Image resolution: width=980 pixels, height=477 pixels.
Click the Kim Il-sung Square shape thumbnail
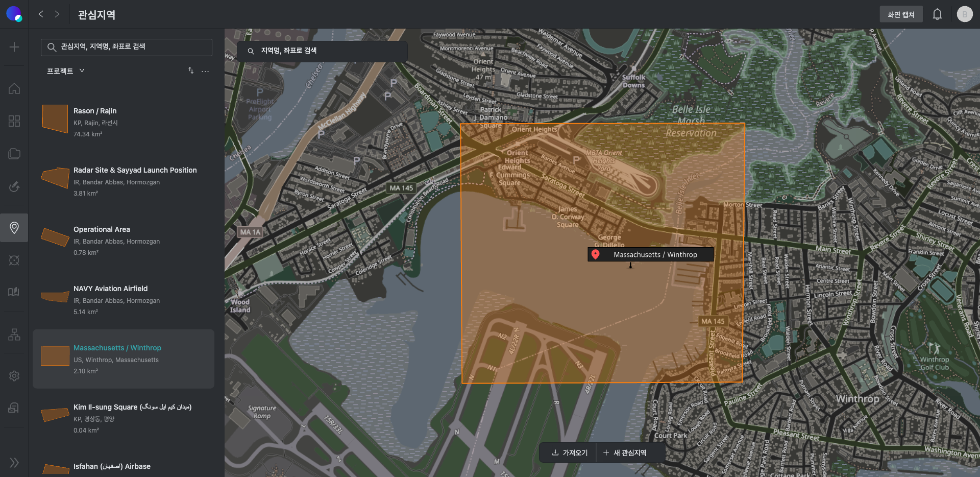(x=55, y=415)
